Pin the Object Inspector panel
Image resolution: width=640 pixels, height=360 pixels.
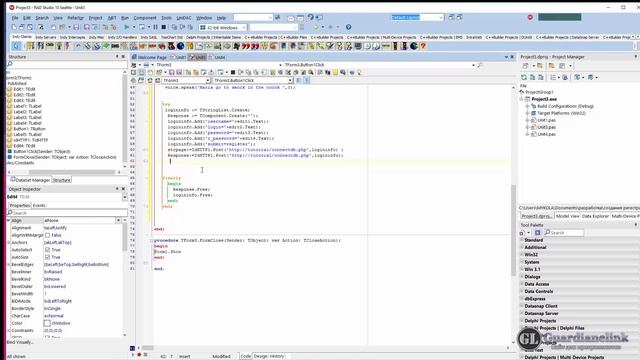click(x=117, y=189)
